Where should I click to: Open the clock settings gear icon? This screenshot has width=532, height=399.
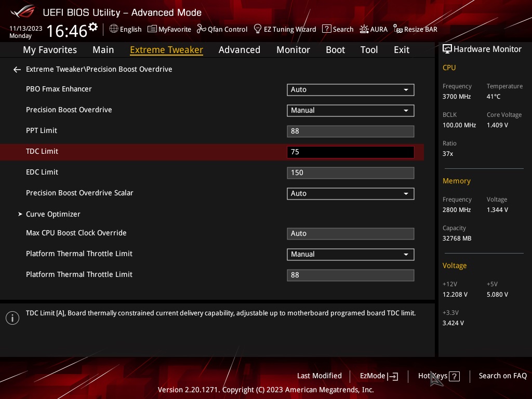coord(92,26)
